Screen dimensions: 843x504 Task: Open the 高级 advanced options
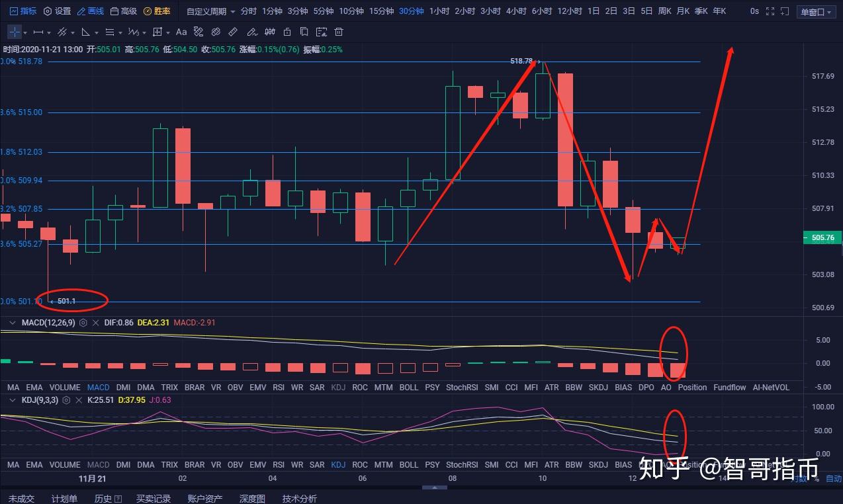tap(124, 11)
